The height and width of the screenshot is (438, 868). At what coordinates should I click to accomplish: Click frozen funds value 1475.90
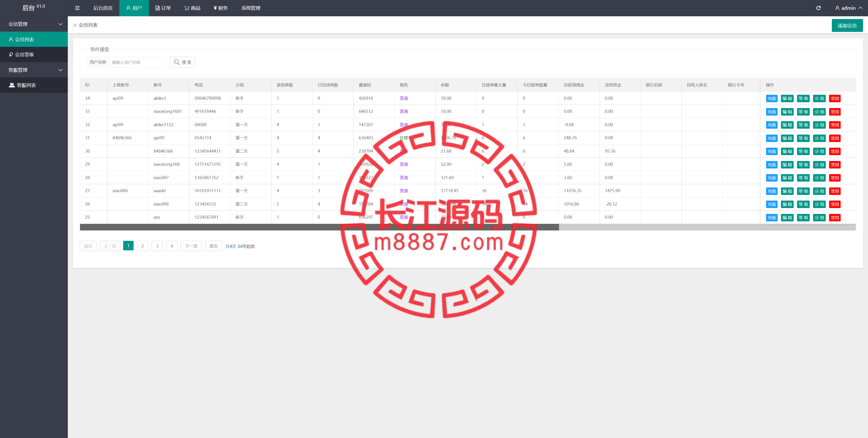click(612, 190)
